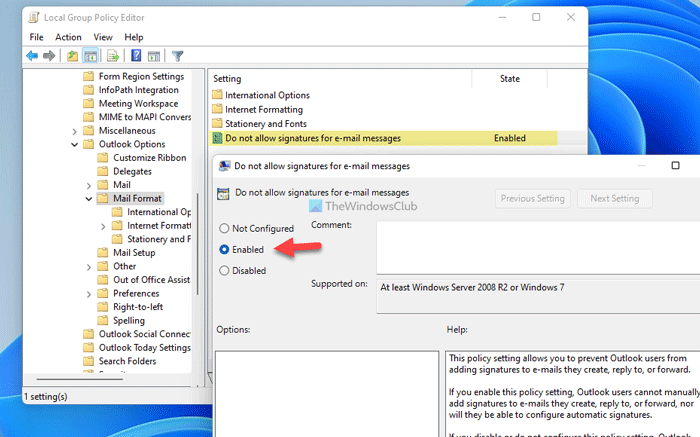Click the Mail Setup folder icon

click(x=103, y=253)
